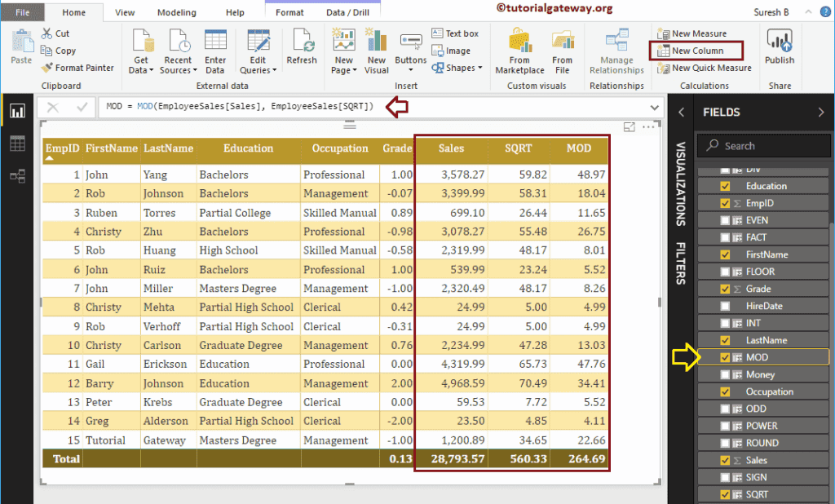Create a New Measure

point(701,33)
